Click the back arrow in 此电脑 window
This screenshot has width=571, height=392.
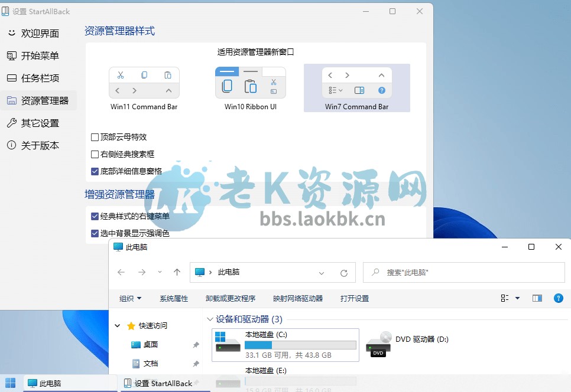coord(121,272)
